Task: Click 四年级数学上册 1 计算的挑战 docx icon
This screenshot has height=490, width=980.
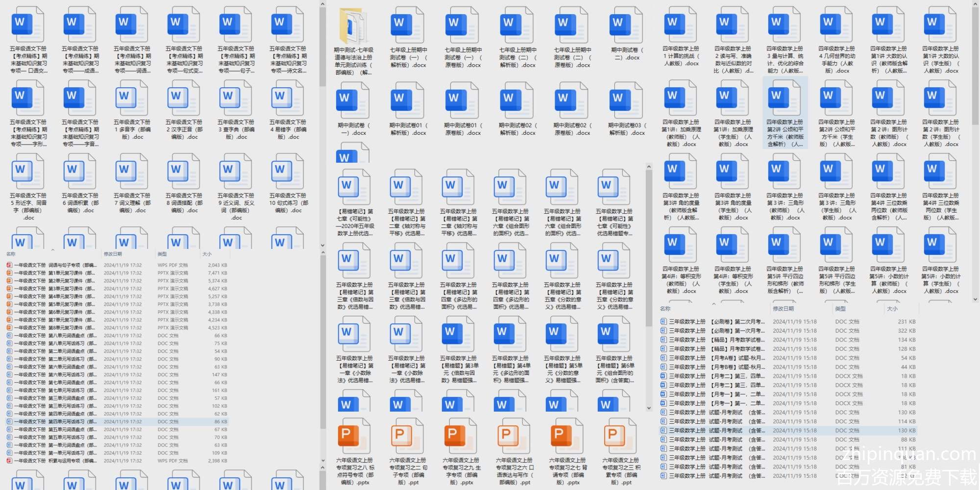Action: (x=681, y=25)
